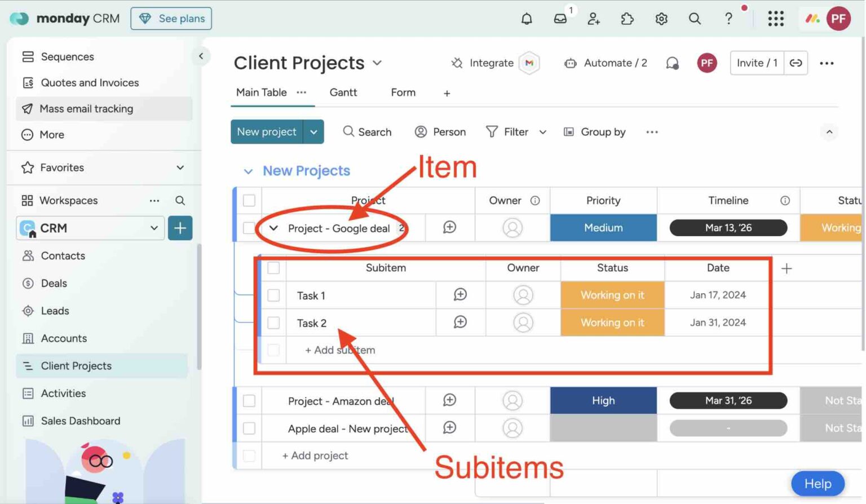Collapse the New Projects group

pos(248,171)
